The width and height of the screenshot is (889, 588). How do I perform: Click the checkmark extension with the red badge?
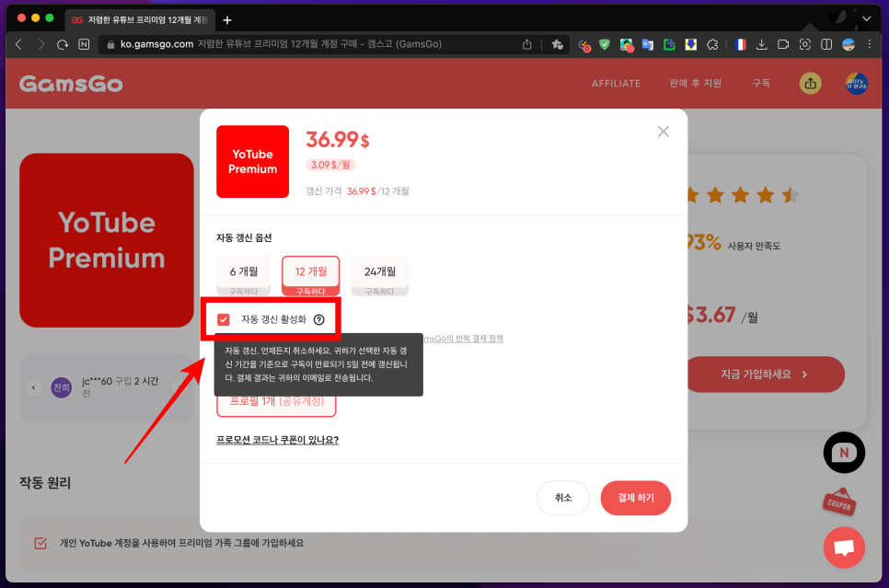click(583, 45)
